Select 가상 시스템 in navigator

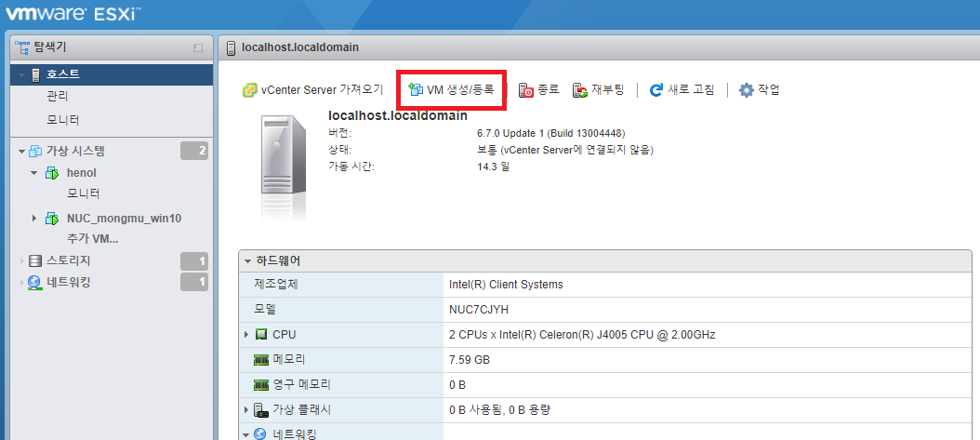[75, 152]
